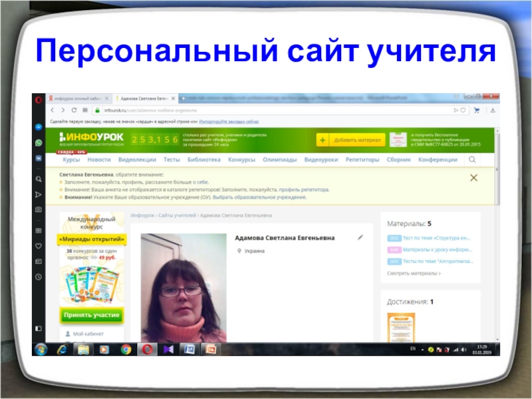Open the achievement certificate thumbnail
This screenshot has height=399, width=532.
coord(401,327)
